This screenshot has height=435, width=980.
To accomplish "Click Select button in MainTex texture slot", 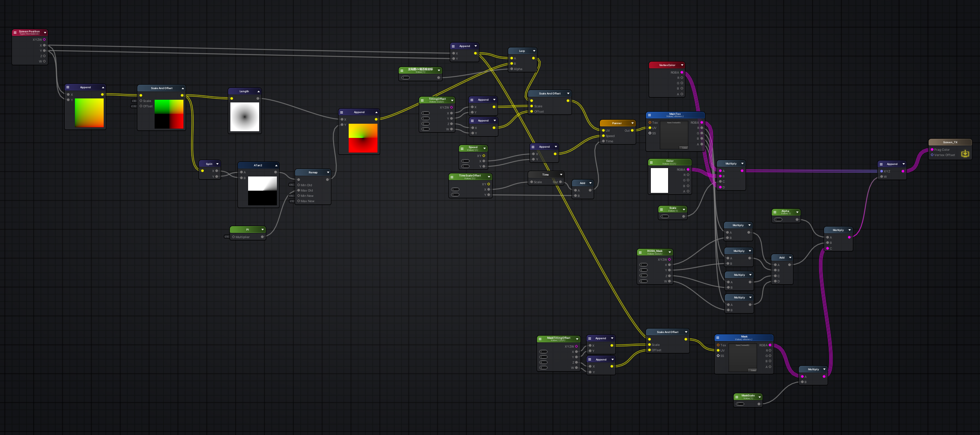I will (684, 148).
